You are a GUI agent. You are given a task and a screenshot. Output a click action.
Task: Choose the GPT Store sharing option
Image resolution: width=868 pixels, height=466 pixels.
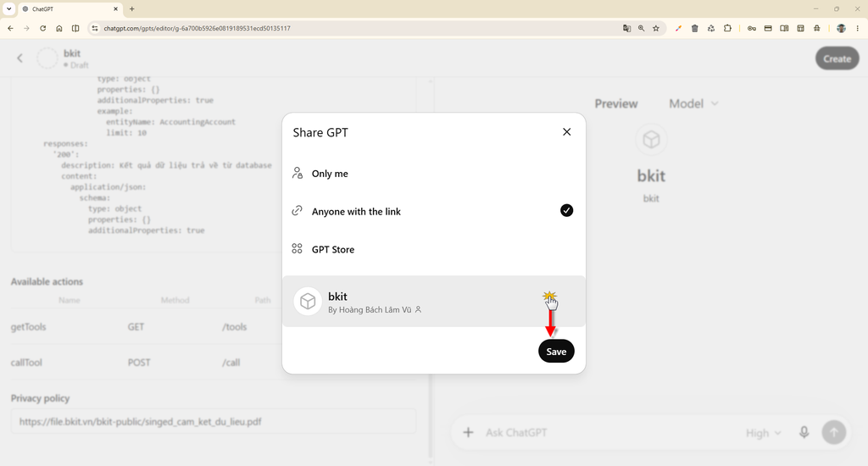pos(433,249)
